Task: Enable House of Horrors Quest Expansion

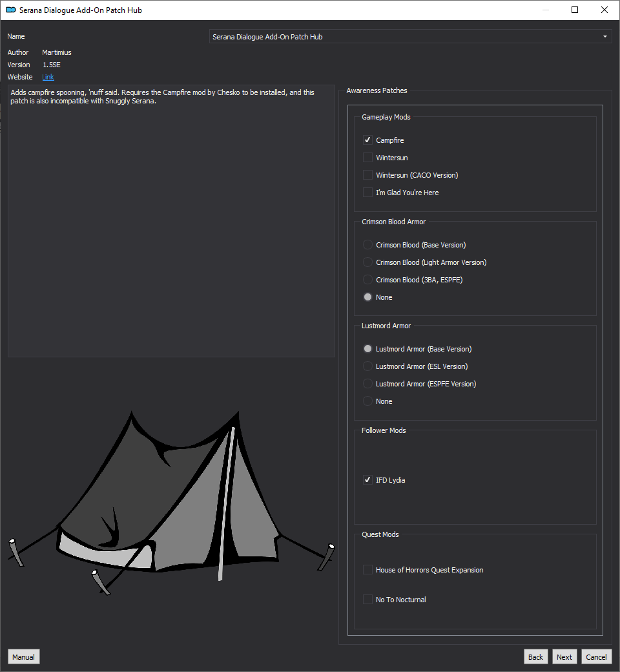Action: click(x=367, y=570)
